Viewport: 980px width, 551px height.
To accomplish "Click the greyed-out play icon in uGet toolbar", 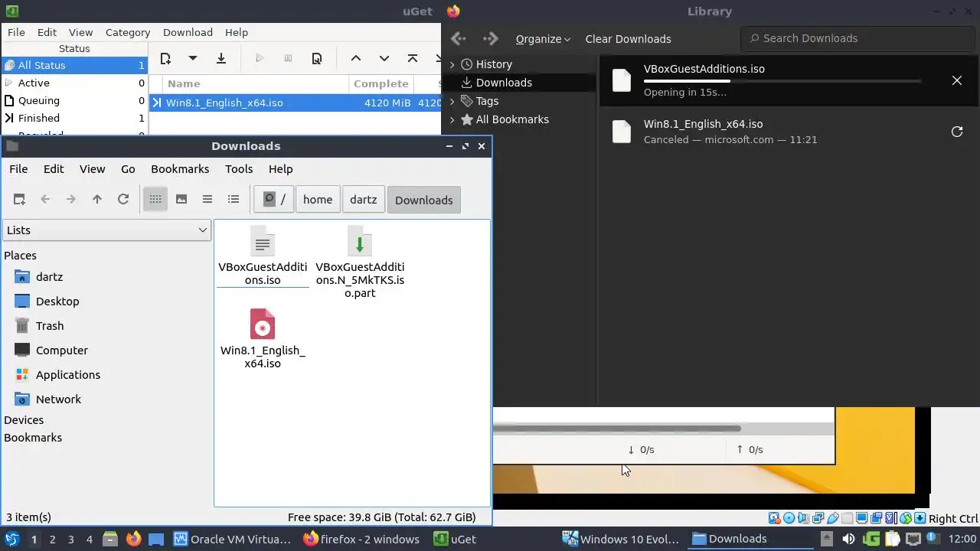I will pyautogui.click(x=259, y=58).
